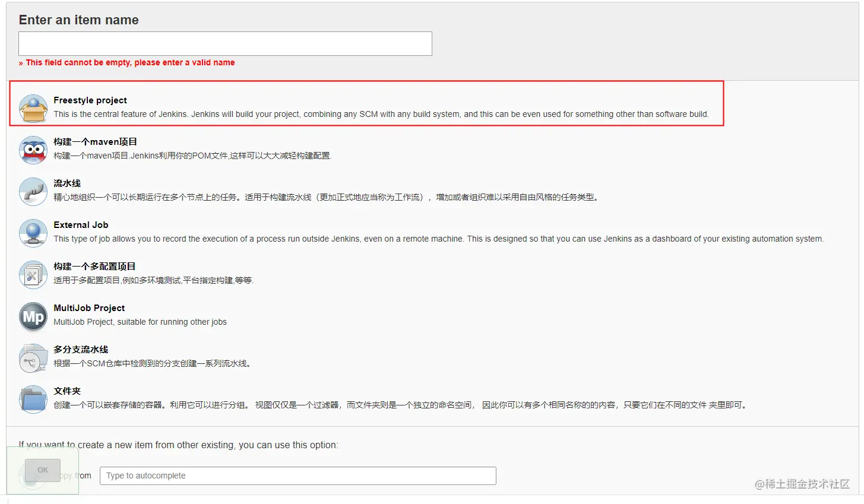Click the multi-configuration project (多配置项目) icon
This screenshot has width=864, height=504.
point(33,275)
